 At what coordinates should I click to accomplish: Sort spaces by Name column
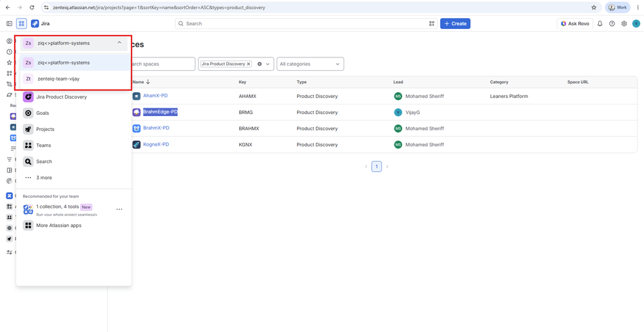click(x=141, y=82)
